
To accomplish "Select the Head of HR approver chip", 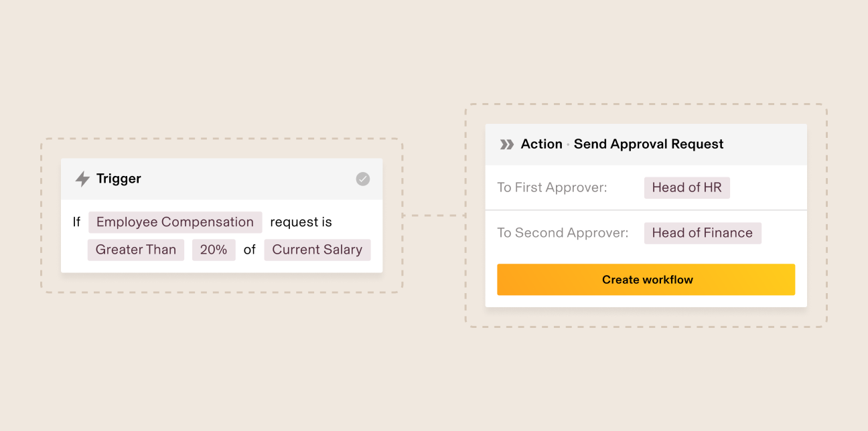I will click(x=686, y=187).
